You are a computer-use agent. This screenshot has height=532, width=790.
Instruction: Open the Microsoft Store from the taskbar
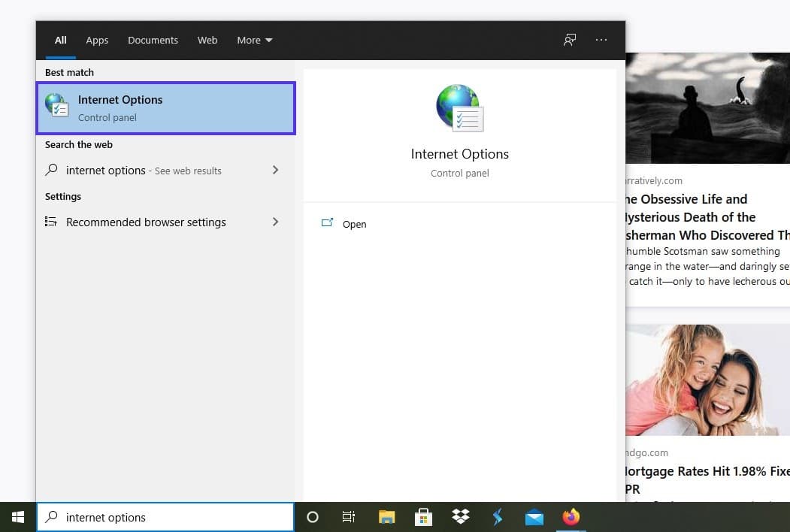pyautogui.click(x=422, y=517)
